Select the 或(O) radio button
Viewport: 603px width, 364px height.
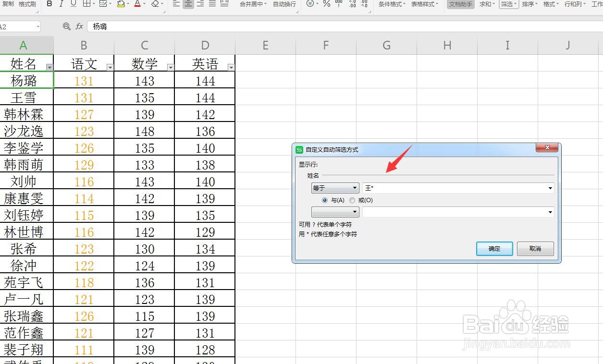click(351, 200)
